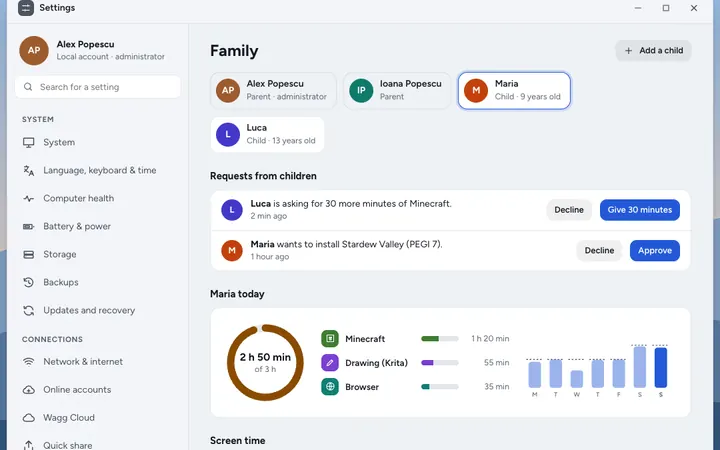Viewport: 720px width, 450px height.
Task: Click the Storage drive icon
Action: coord(28,254)
